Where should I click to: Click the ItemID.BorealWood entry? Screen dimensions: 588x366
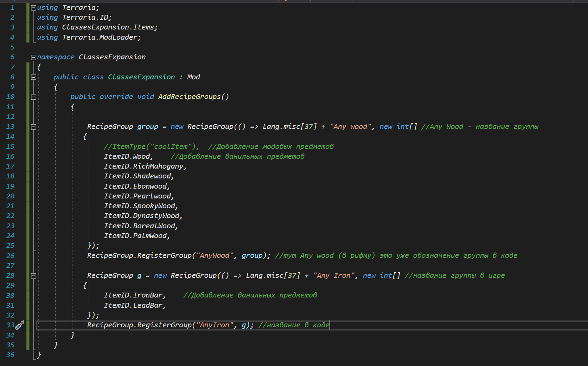pos(141,226)
